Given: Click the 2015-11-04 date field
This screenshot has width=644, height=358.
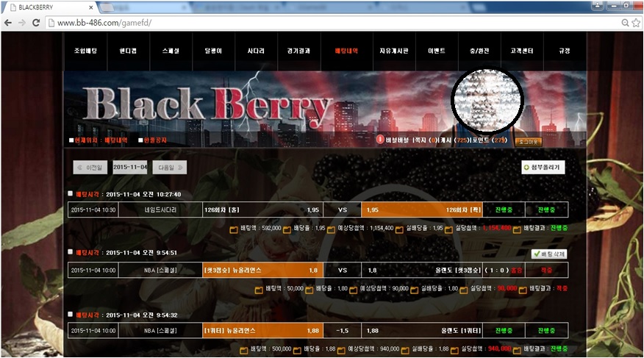Looking at the screenshot, I should tap(130, 167).
